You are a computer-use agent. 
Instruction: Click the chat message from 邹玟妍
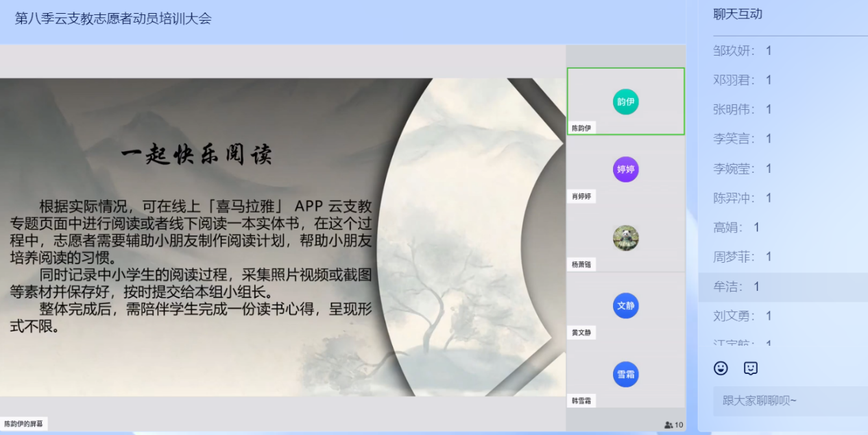click(743, 51)
